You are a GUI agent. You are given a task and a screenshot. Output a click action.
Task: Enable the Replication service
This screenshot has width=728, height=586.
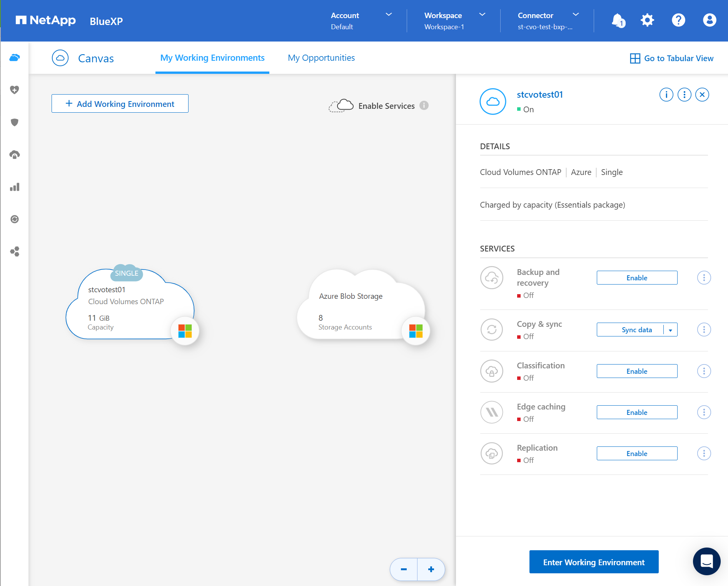(637, 453)
